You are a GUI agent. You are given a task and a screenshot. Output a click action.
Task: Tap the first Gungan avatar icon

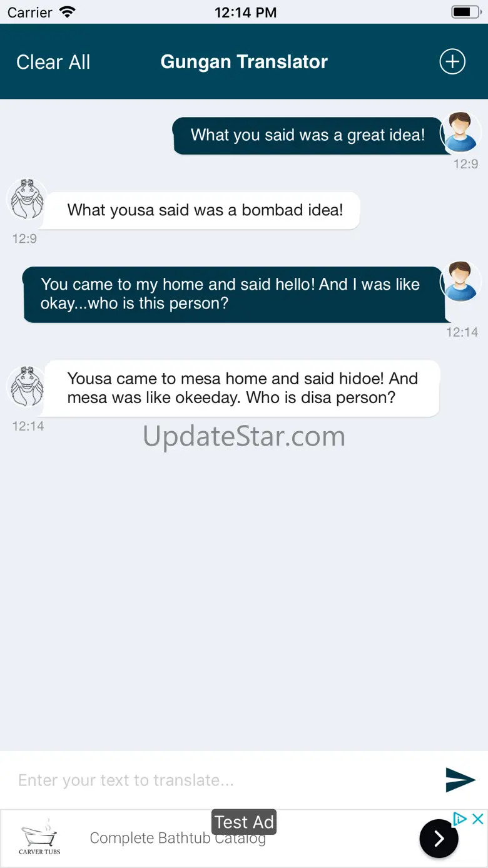pyautogui.click(x=27, y=199)
